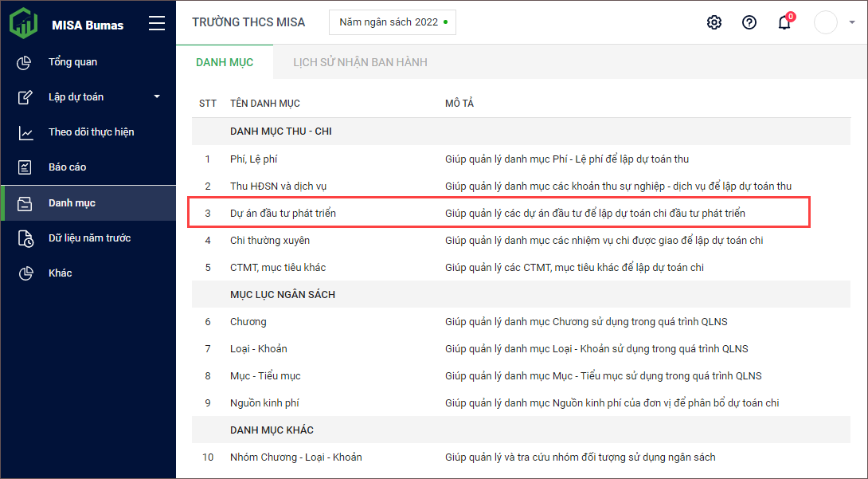868x479 pixels.
Task: Open the help question mark icon
Action: pos(749,22)
